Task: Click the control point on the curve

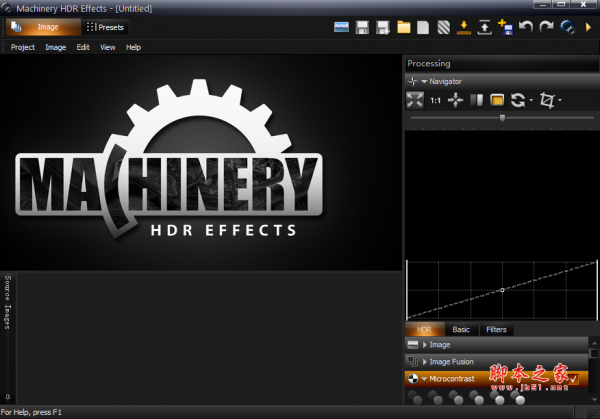Action: pos(502,291)
